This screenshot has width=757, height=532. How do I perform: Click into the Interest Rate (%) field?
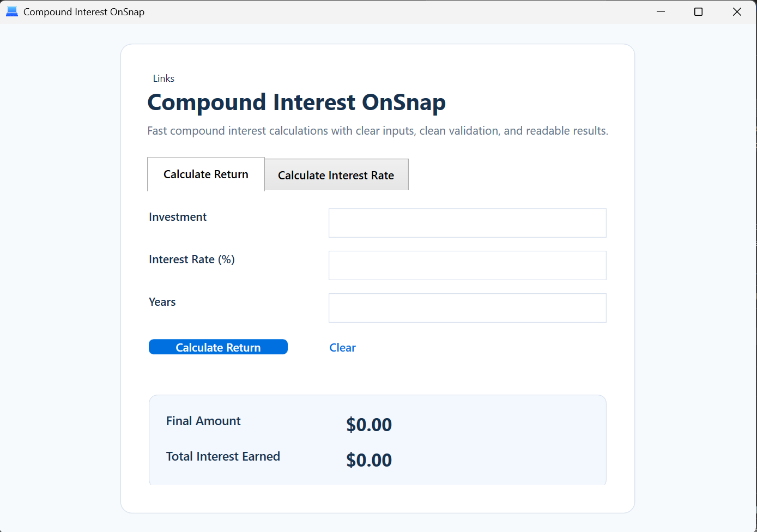[467, 265]
